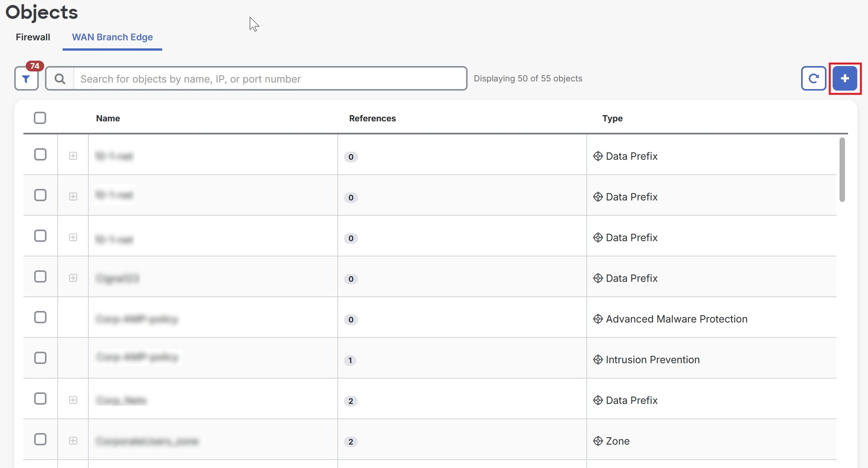
Task: Click the blue plus button to add object
Action: [x=845, y=78]
